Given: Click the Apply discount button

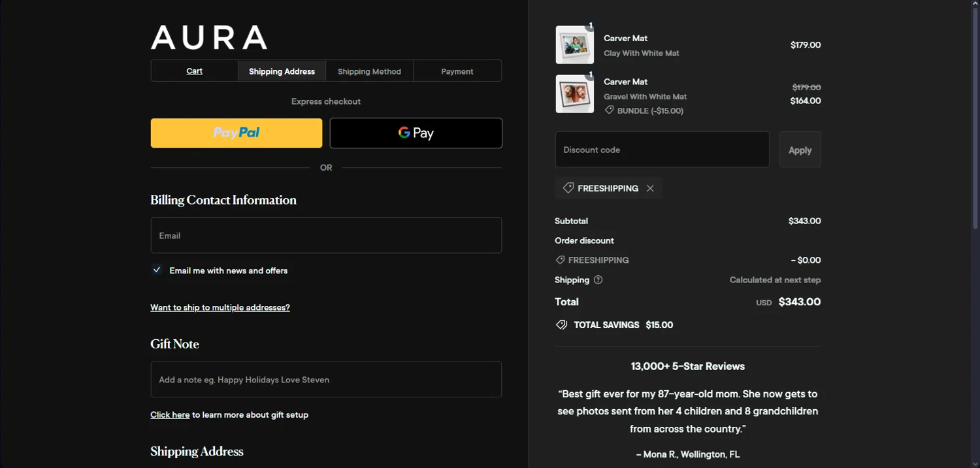Looking at the screenshot, I should click(800, 150).
